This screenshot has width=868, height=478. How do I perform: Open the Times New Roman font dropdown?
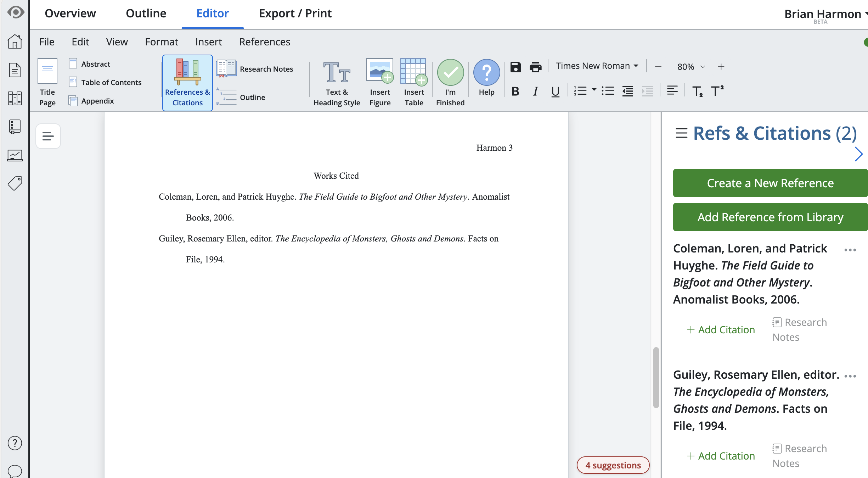pyautogui.click(x=597, y=66)
